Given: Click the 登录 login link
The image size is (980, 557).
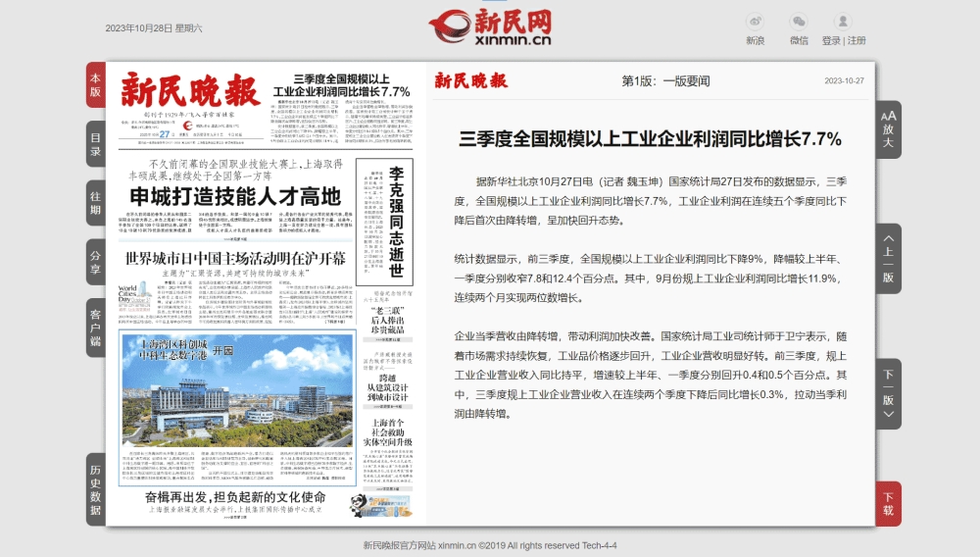Looking at the screenshot, I should 831,40.
